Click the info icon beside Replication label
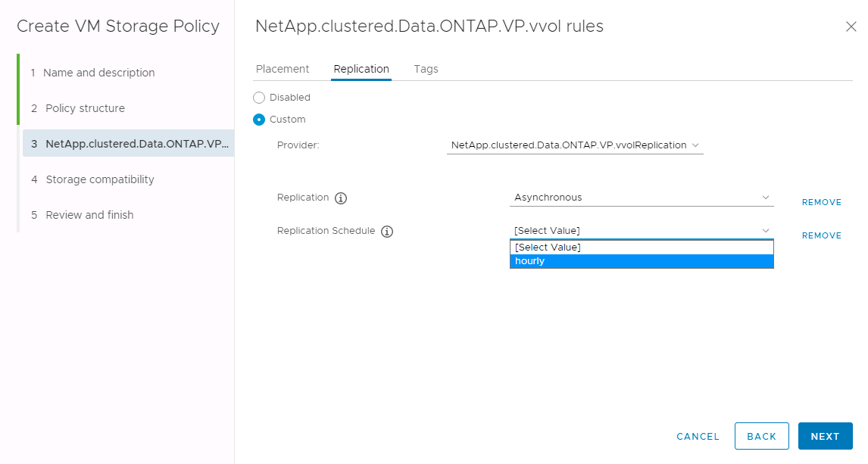The width and height of the screenshot is (868, 464). (x=341, y=198)
